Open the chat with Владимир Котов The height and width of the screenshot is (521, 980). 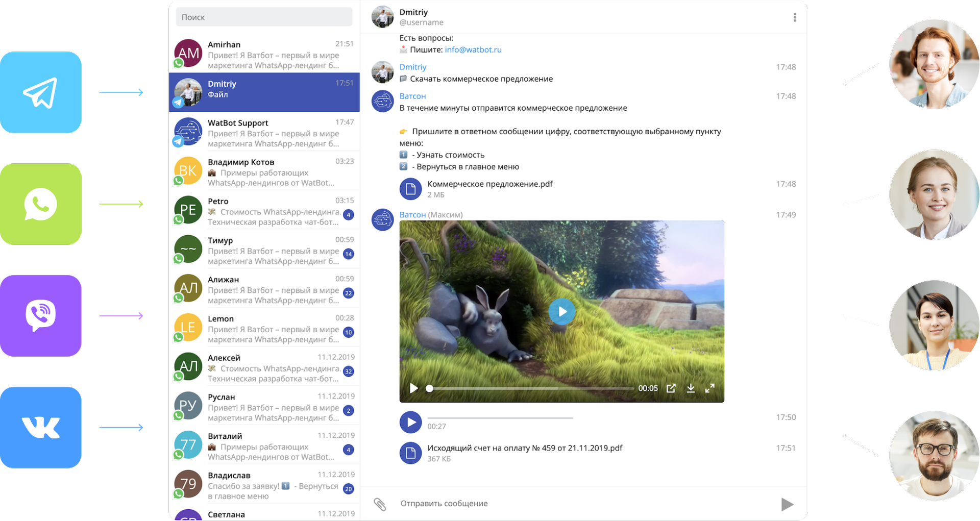264,172
